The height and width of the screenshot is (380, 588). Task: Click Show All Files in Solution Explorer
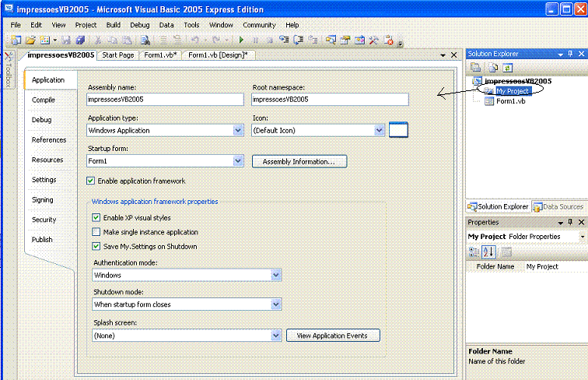coord(493,68)
